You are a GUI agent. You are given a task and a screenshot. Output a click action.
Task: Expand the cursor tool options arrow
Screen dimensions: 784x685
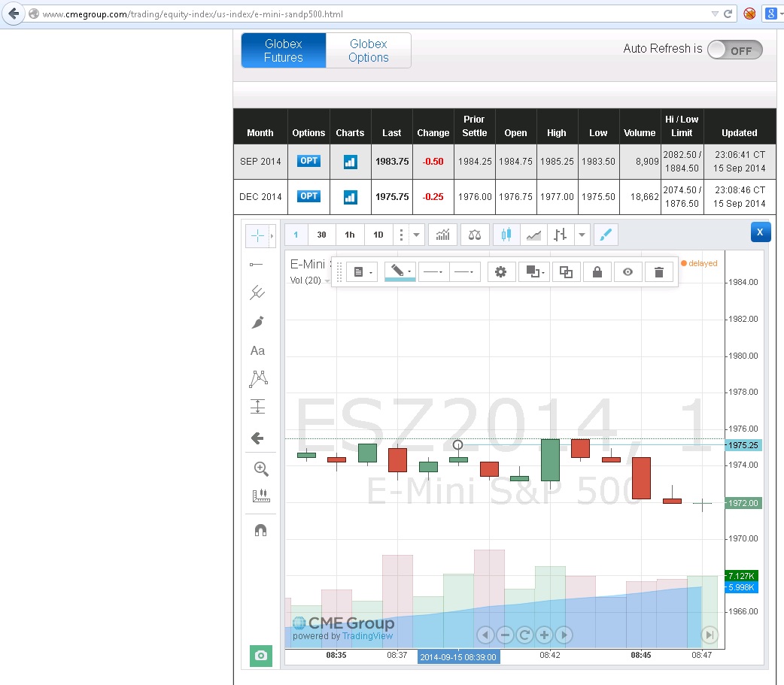(272, 235)
